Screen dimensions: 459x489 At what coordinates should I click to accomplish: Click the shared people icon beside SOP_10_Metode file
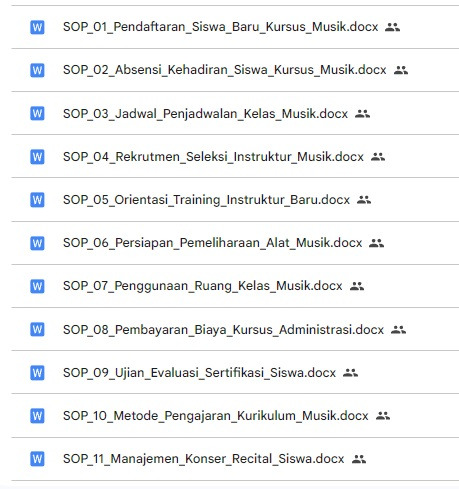tap(383, 416)
